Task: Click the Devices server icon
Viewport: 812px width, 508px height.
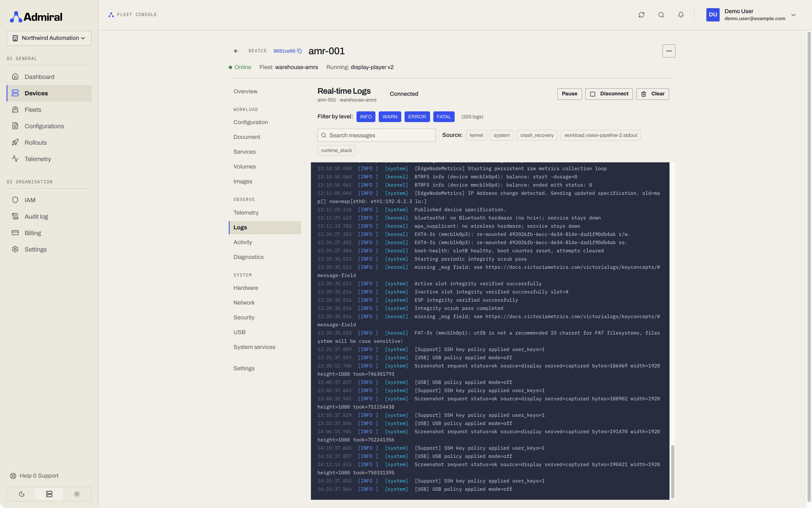Action: tap(15, 93)
